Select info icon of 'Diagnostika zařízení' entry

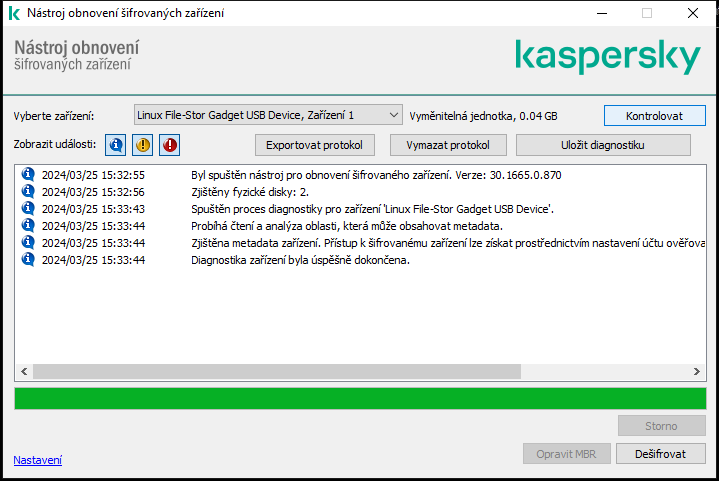(x=28, y=259)
